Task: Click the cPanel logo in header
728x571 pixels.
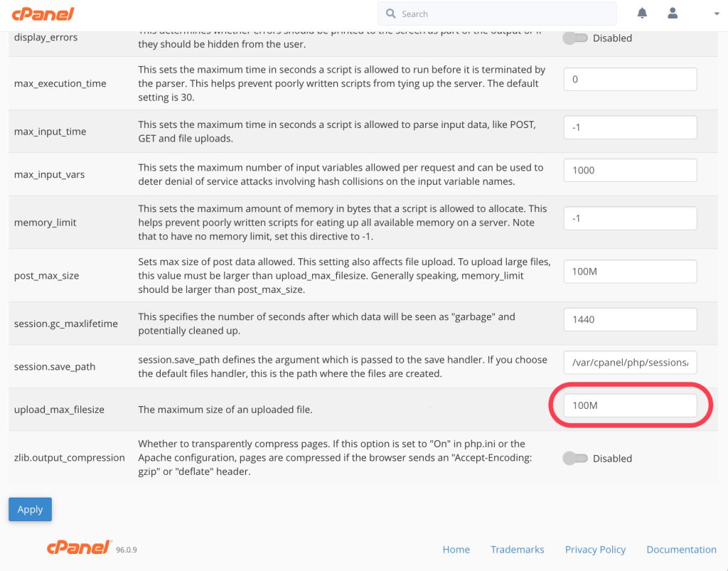Action: pyautogui.click(x=43, y=14)
